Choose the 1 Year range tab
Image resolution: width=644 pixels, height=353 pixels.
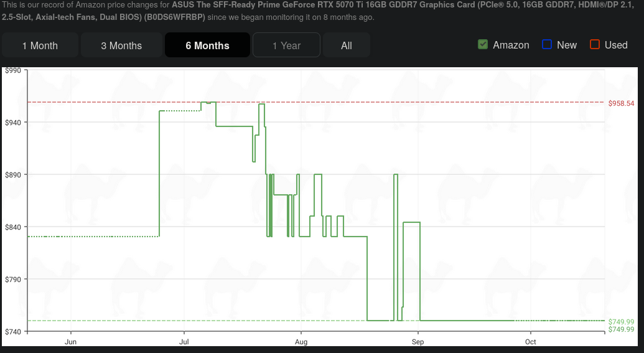(286, 45)
